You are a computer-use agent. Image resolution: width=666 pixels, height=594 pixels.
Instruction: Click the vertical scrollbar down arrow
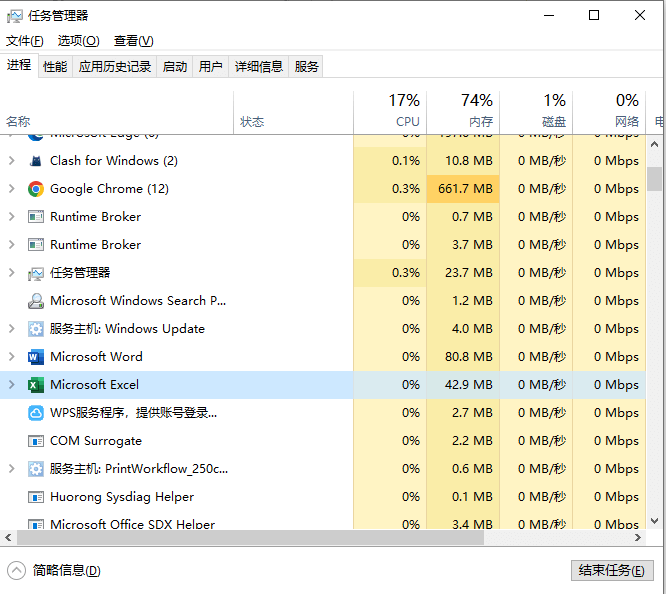click(x=655, y=520)
